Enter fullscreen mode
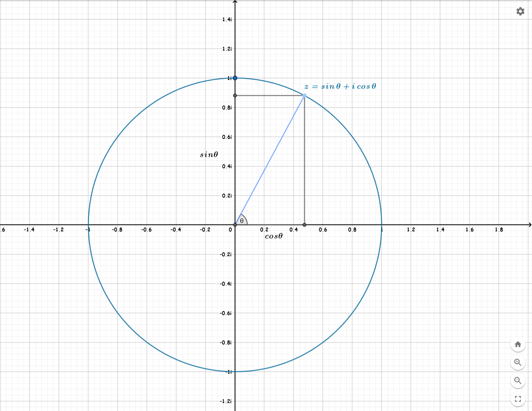 pyautogui.click(x=518, y=399)
